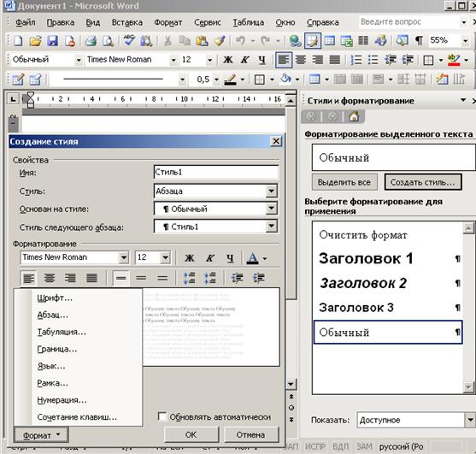Save the document with the floppy disk icon
This screenshot has height=454, width=476.
pos(52,41)
